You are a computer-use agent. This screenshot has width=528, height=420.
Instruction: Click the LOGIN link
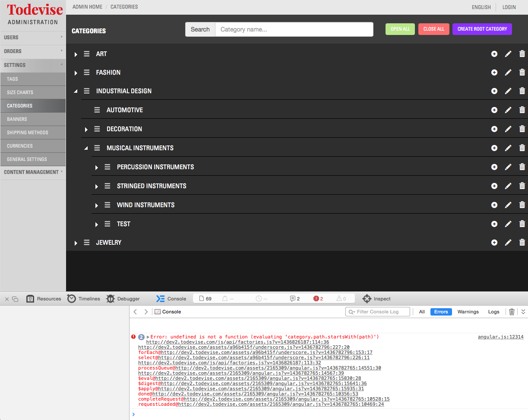point(509,7)
